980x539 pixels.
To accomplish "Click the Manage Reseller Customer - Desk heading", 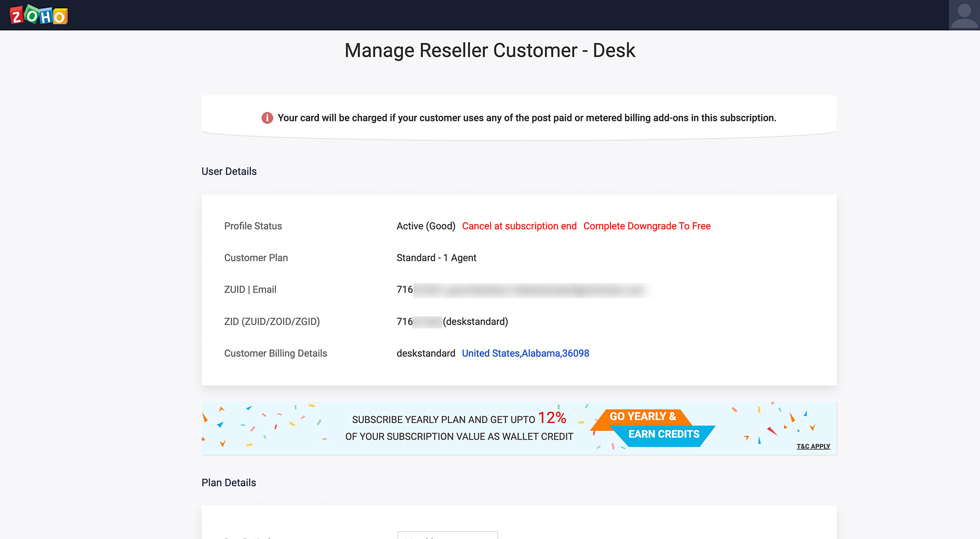I will [x=490, y=50].
